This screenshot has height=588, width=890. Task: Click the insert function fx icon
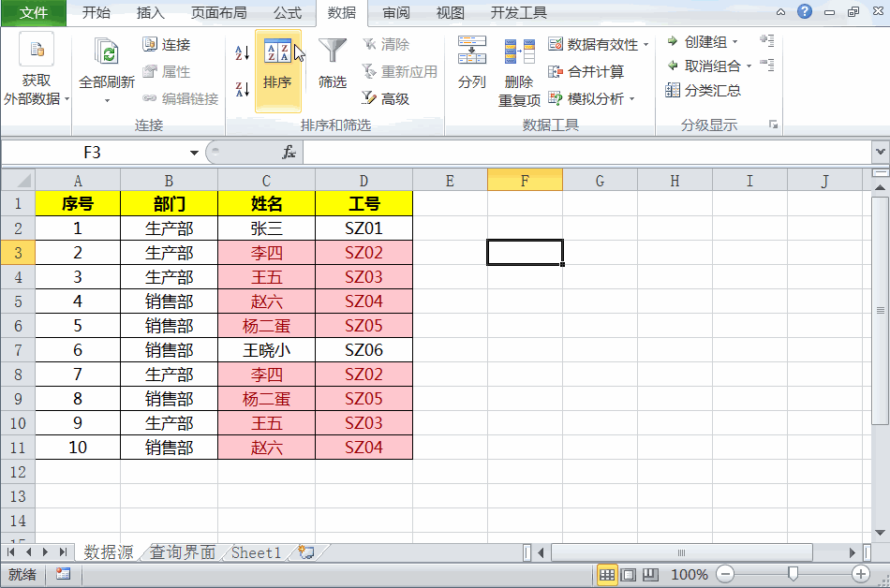click(289, 152)
